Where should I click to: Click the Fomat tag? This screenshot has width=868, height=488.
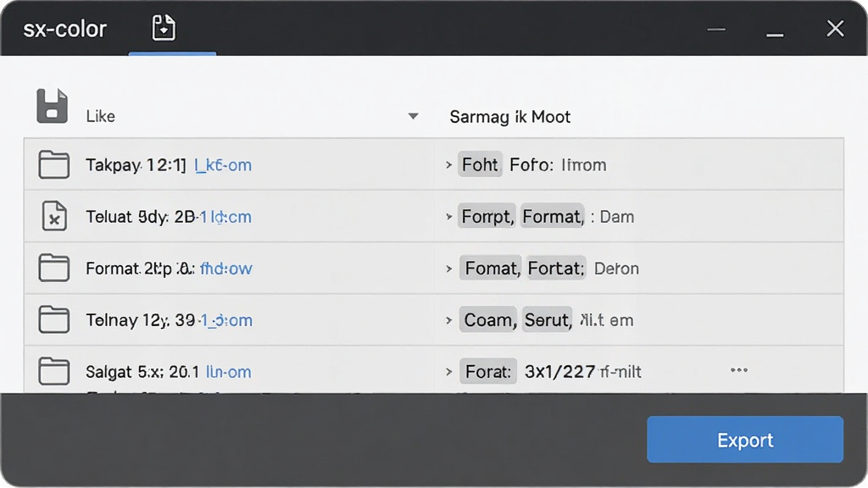[x=491, y=269]
